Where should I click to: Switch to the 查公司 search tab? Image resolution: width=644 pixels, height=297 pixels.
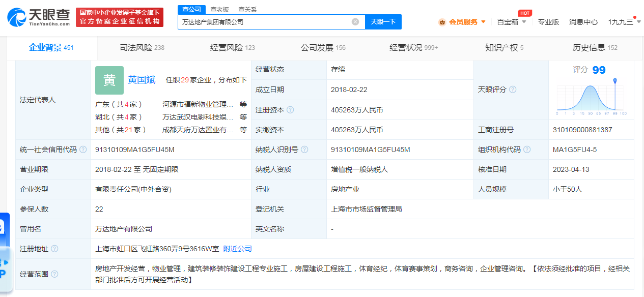tap(191, 10)
